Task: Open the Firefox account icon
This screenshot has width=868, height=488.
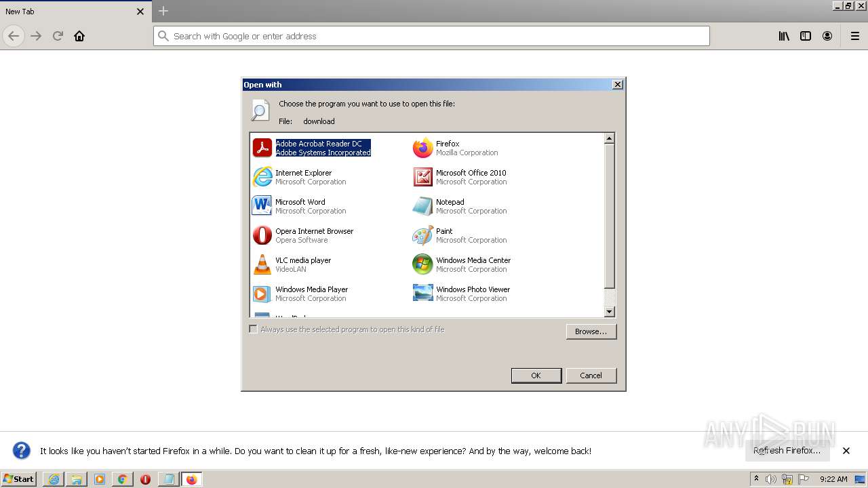Action: coord(827,36)
